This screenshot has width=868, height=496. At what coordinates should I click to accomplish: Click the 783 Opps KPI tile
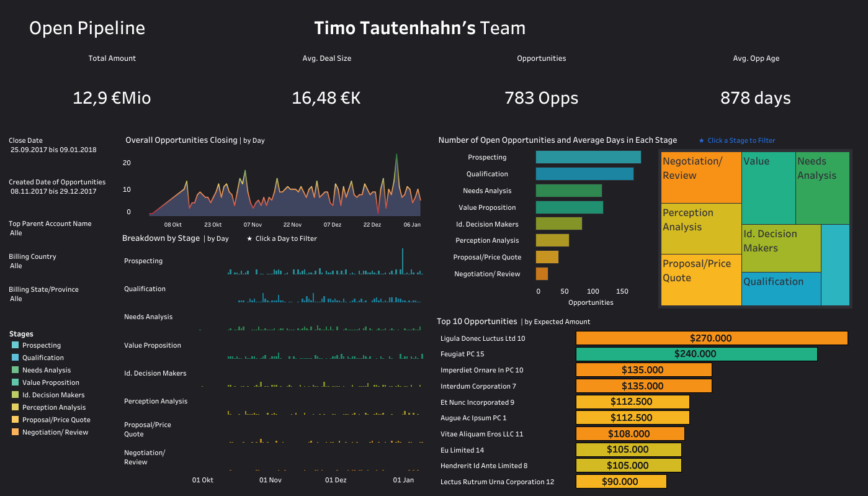541,97
